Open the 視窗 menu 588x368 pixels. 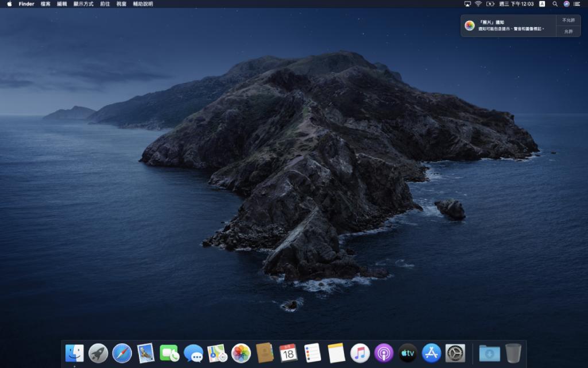click(121, 4)
